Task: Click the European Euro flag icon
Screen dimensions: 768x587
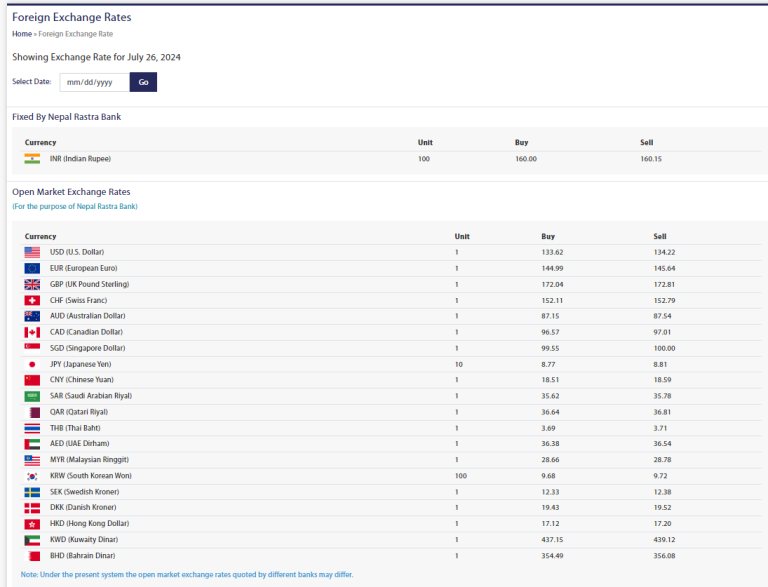Action: pyautogui.click(x=32, y=268)
